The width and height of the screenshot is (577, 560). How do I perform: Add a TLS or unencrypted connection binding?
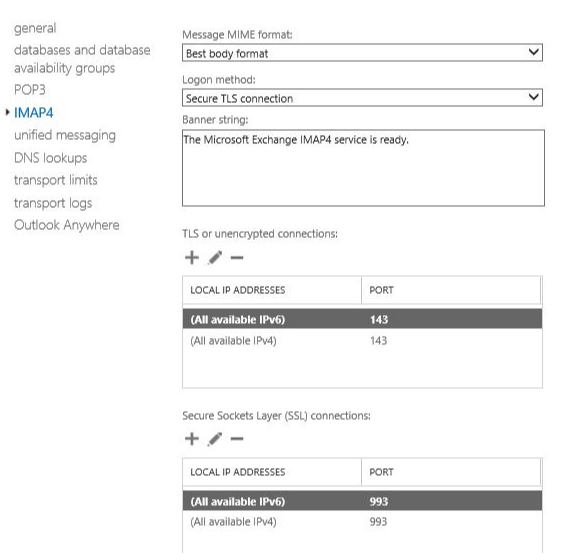192,258
